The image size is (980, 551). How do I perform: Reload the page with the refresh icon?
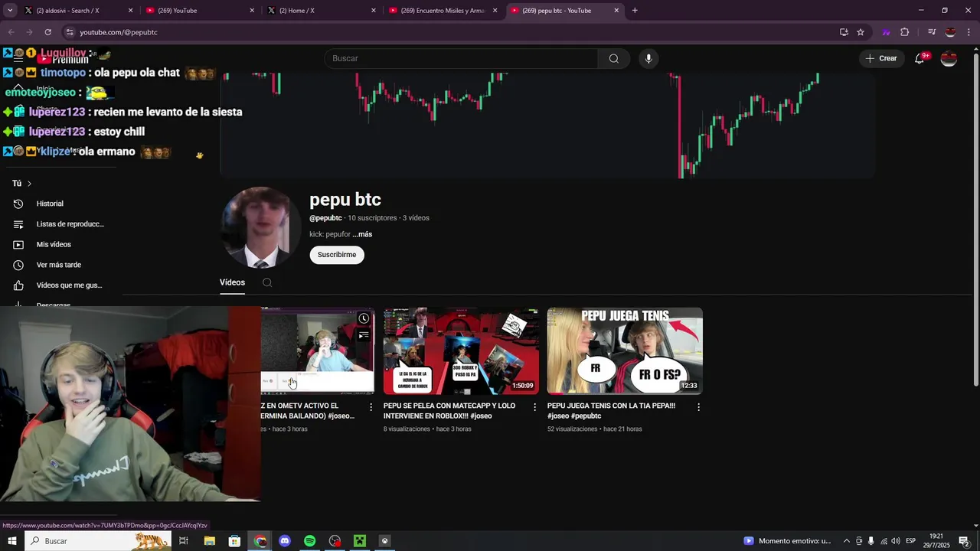tap(47, 32)
